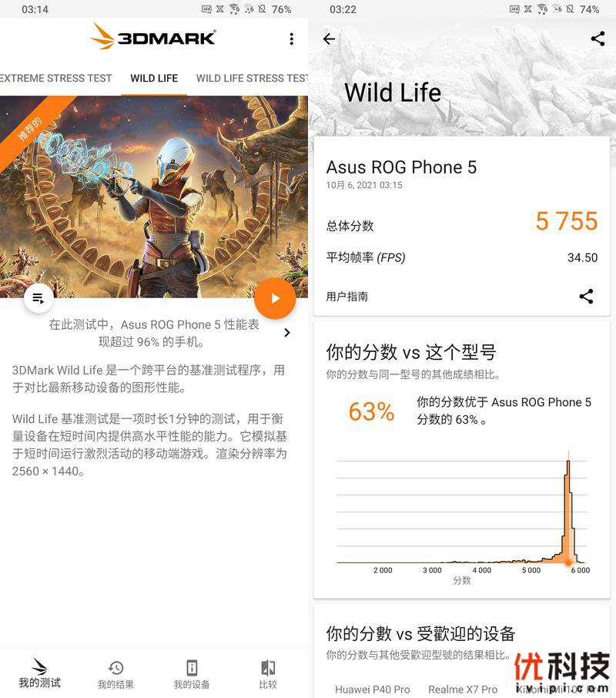
Task: Start the Wild Life benchmark play button
Action: (275, 298)
